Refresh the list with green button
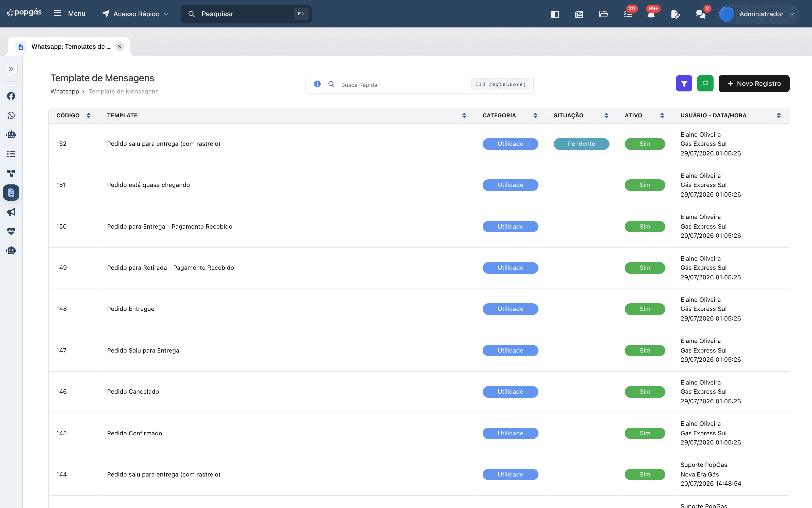The height and width of the screenshot is (508, 812). coord(705,83)
